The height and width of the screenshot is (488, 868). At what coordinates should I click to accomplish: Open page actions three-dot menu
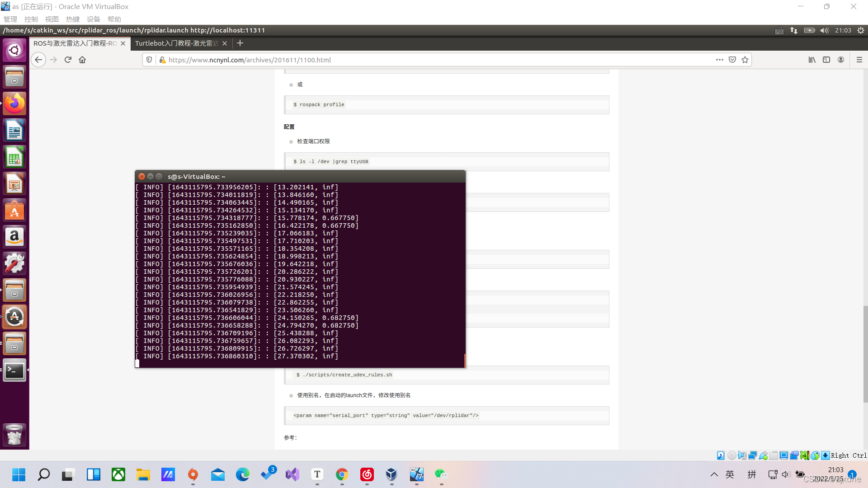pyautogui.click(x=720, y=60)
